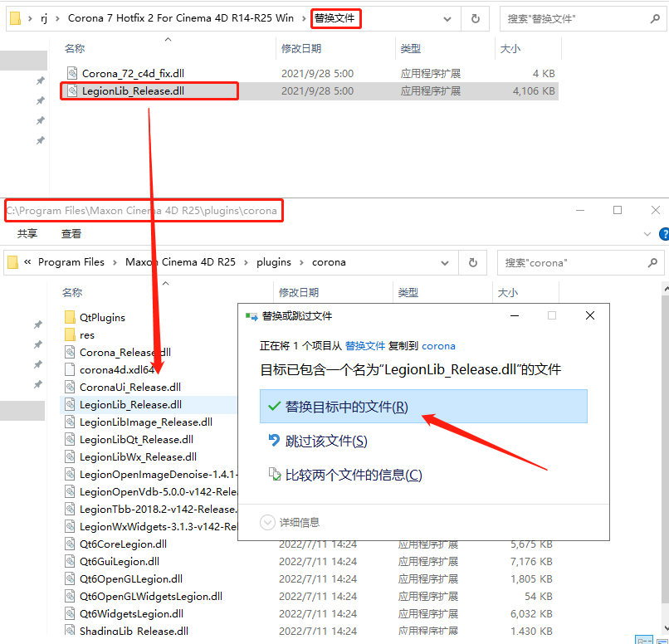
Task: Open the res folder
Action: tap(87, 334)
